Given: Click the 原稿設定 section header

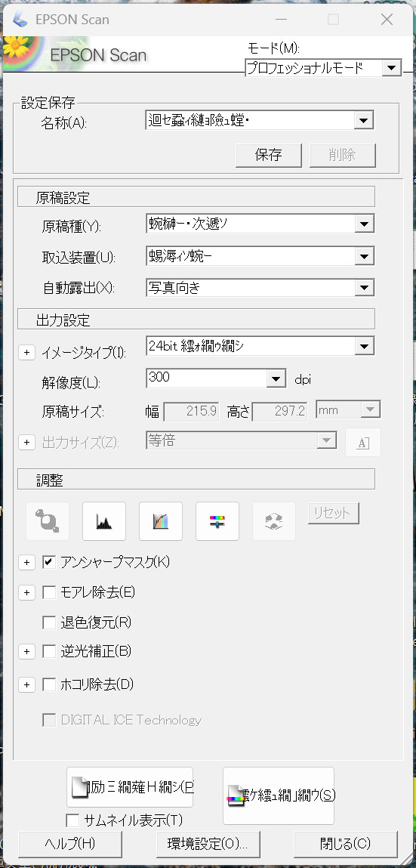Looking at the screenshot, I should (x=196, y=197).
